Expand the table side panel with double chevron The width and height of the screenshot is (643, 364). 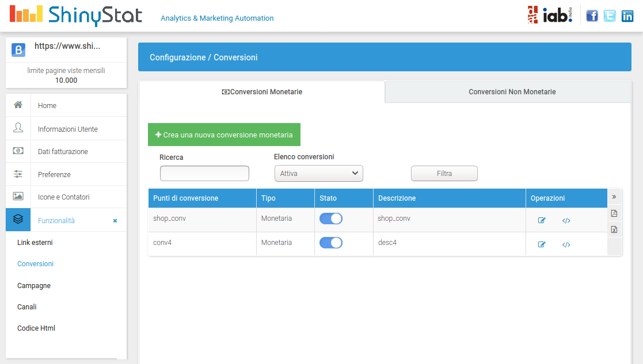(x=614, y=197)
